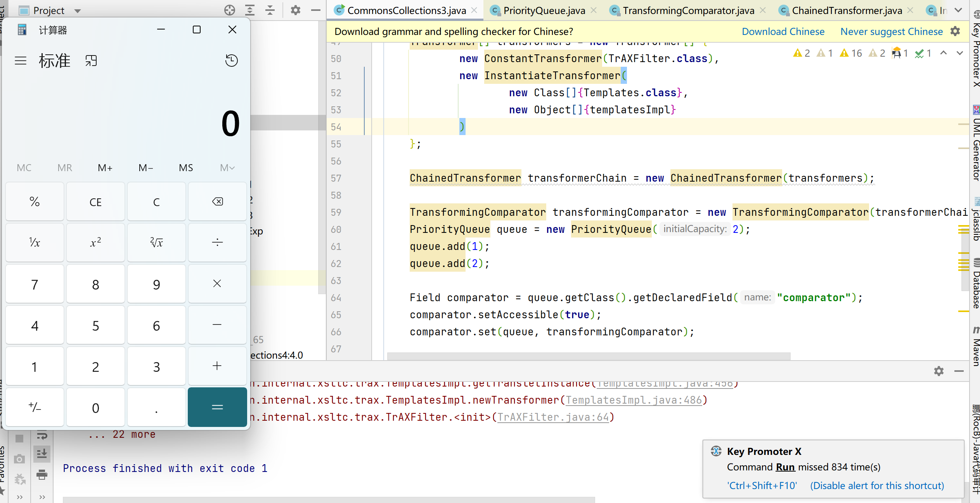Click the percent key on the calculator
This screenshot has height=503, width=980.
point(35,201)
